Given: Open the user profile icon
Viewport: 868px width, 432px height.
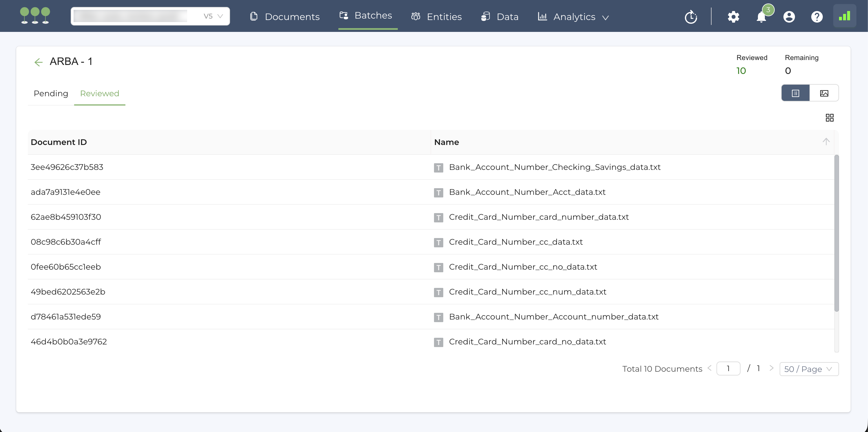Looking at the screenshot, I should (789, 17).
